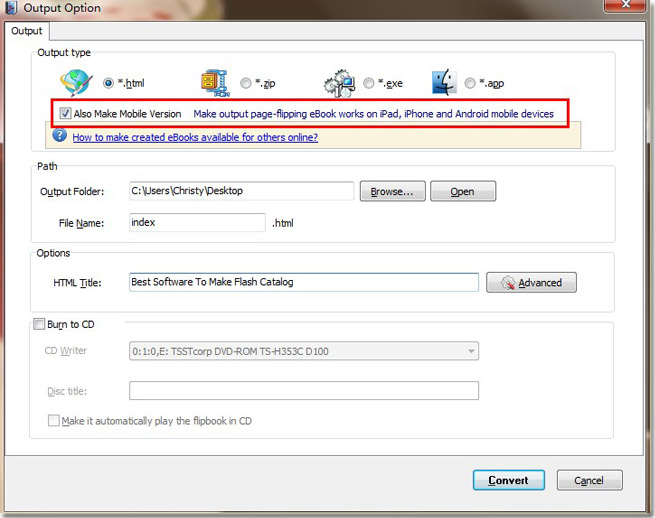Click the Disc title input field
This screenshot has height=518, width=655.
pos(304,390)
